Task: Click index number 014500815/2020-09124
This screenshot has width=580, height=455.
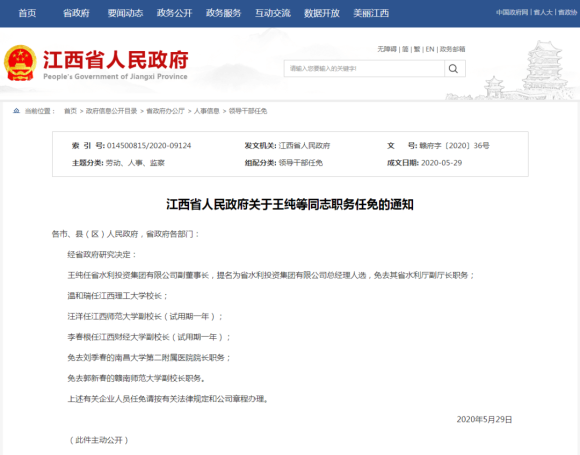Action: (149, 146)
